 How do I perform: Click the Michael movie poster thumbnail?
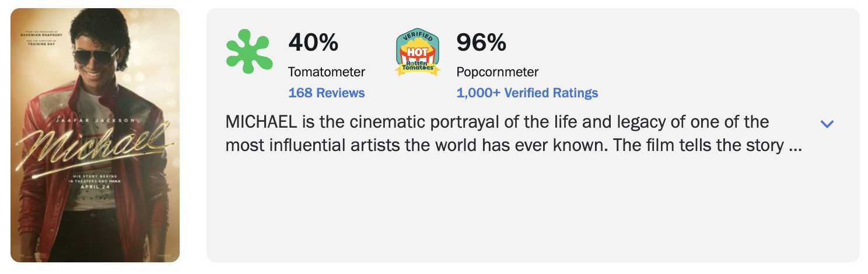coord(95,135)
